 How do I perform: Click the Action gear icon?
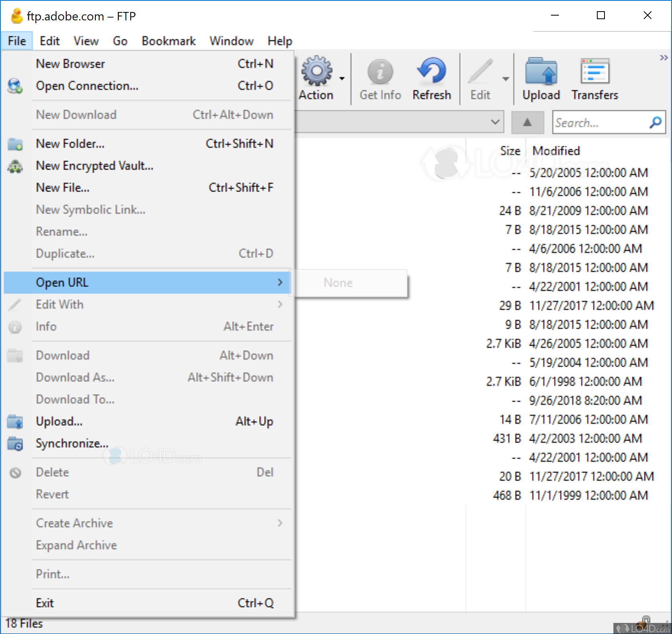(x=316, y=71)
